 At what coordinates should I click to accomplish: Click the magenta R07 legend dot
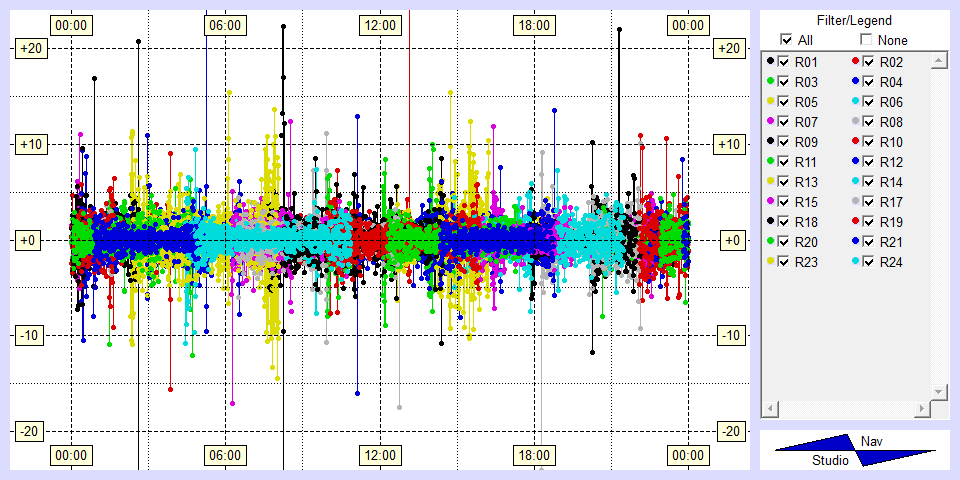[770, 122]
